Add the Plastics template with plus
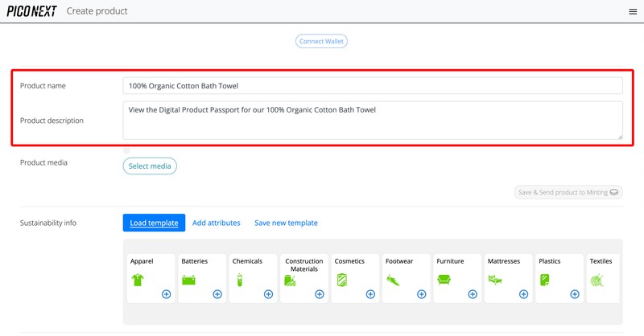This screenshot has width=644, height=336. [575, 294]
